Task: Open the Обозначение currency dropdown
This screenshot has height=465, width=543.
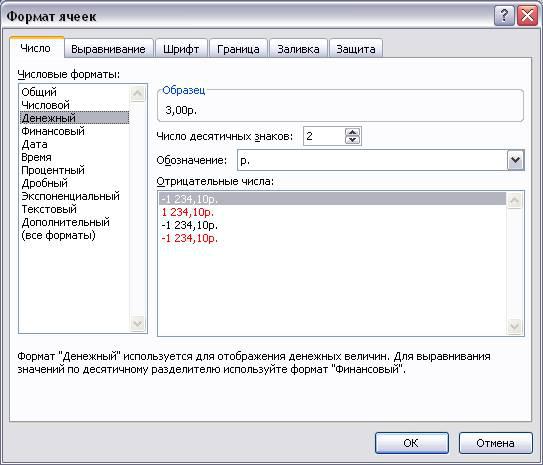Action: (515, 160)
